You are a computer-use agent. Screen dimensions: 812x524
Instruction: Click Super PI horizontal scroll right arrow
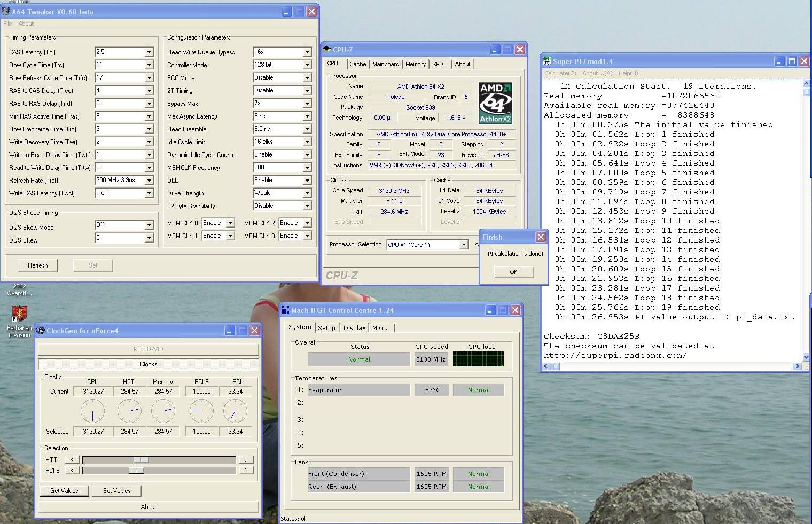798,366
